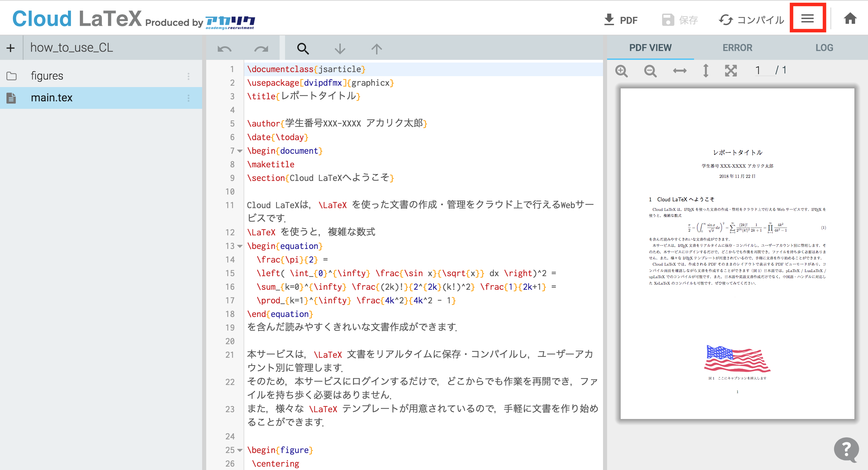Viewport: 868px width, 470px height.
Task: Place cursor on \documentclass{jsarticle} line
Action: [x=306, y=69]
